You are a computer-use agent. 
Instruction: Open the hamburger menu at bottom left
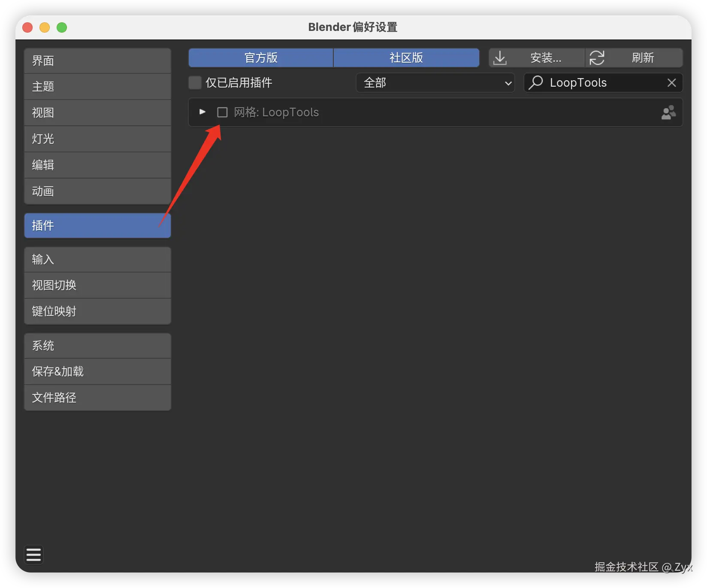tap(33, 555)
